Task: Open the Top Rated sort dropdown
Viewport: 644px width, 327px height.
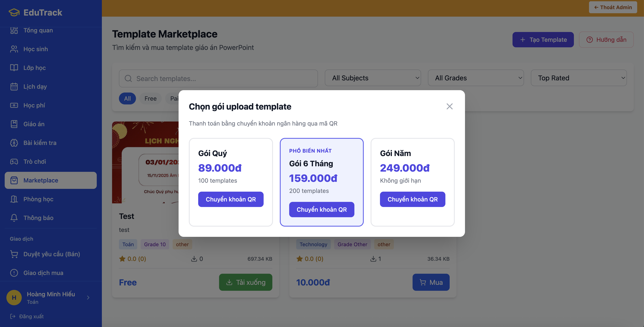Action: pos(579,78)
